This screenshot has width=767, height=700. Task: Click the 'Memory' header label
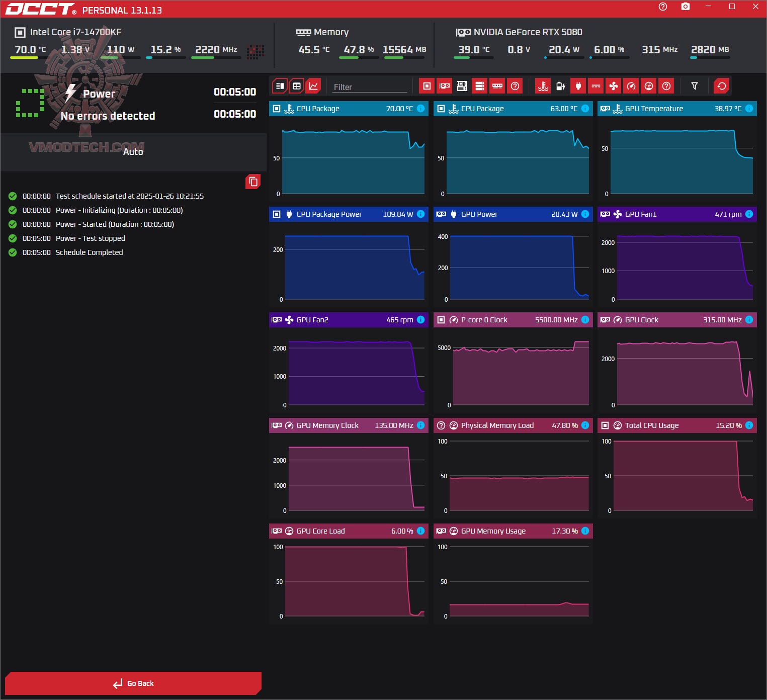click(x=331, y=32)
